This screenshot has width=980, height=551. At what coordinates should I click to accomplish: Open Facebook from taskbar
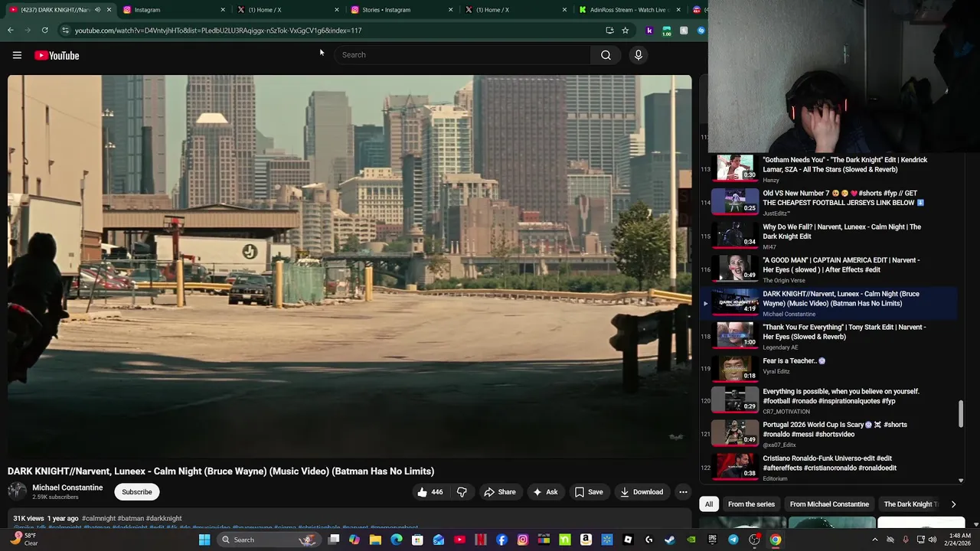[x=501, y=540]
